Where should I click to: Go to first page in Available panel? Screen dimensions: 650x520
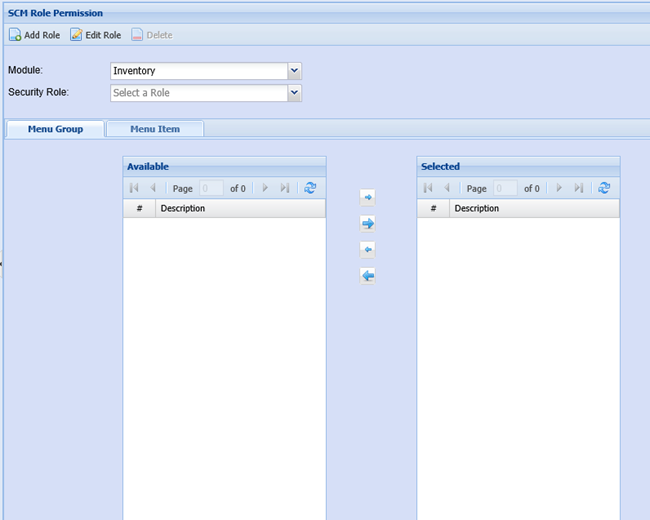point(134,188)
